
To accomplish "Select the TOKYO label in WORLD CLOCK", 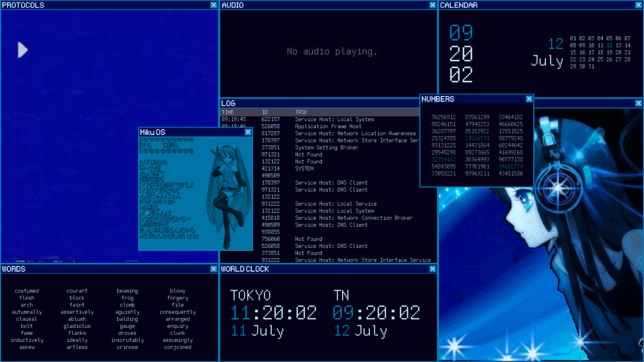I will point(251,296).
